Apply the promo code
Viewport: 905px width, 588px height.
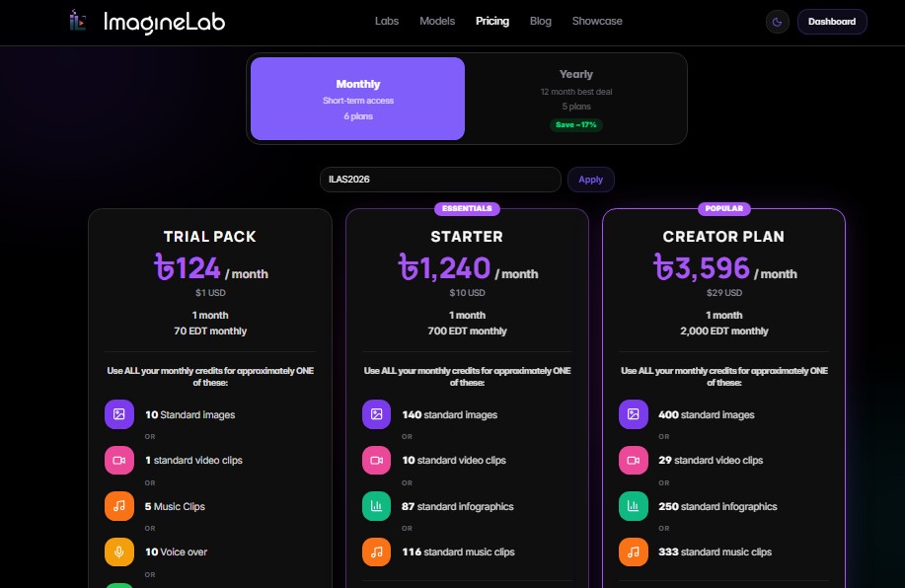pos(590,180)
